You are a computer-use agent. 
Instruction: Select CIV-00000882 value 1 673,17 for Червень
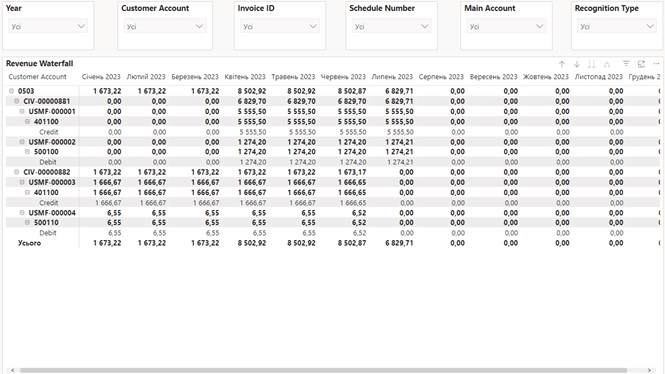[352, 172]
